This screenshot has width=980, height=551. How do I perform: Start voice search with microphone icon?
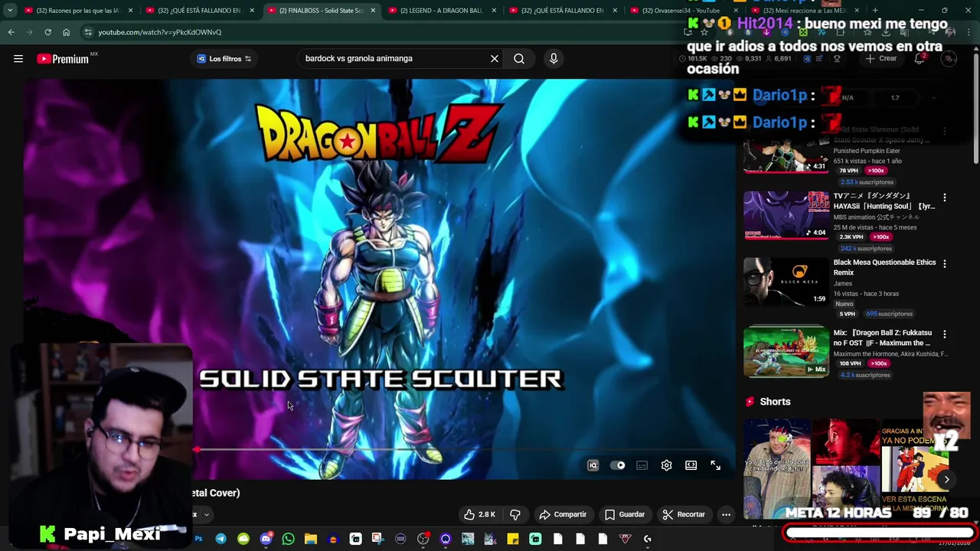(x=554, y=59)
